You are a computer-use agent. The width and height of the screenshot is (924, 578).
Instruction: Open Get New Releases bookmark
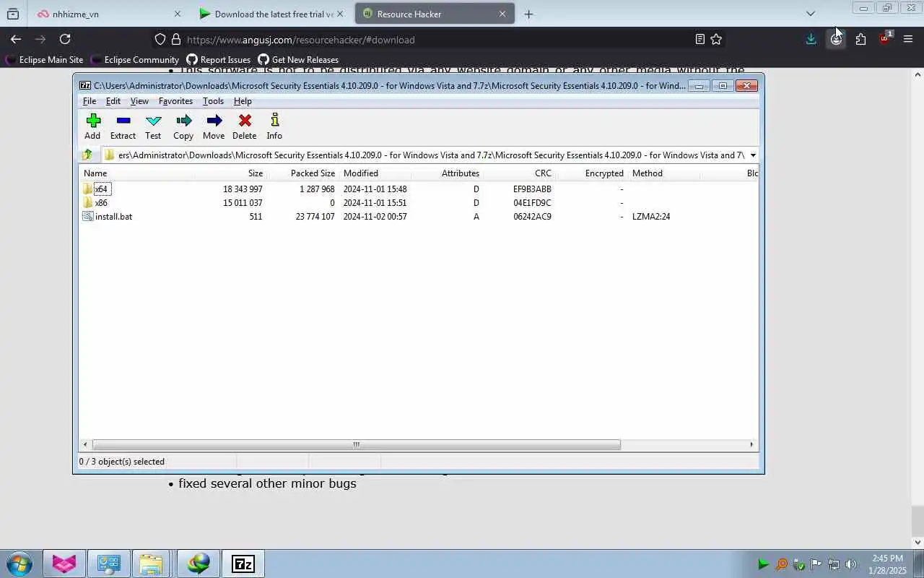coord(298,60)
